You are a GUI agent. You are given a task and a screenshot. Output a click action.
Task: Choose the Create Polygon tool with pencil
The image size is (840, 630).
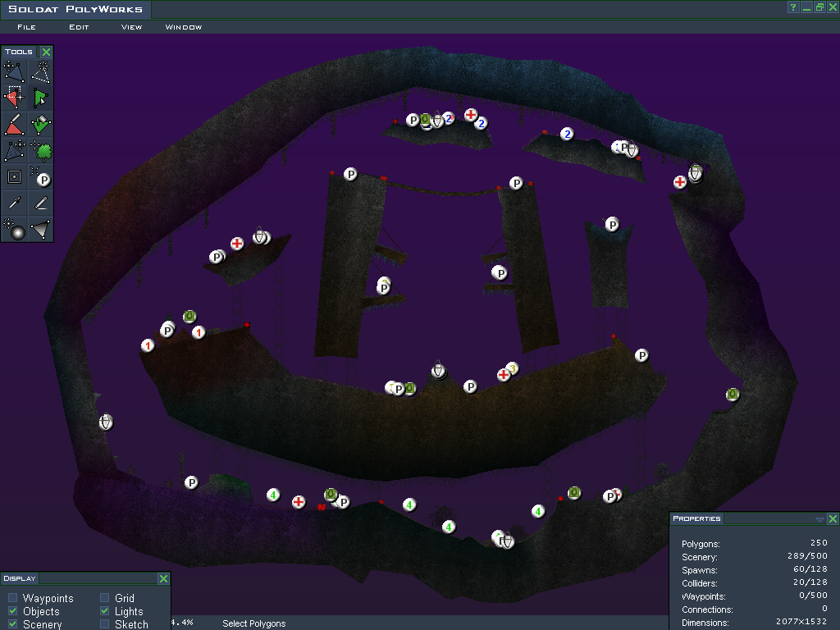[15, 125]
